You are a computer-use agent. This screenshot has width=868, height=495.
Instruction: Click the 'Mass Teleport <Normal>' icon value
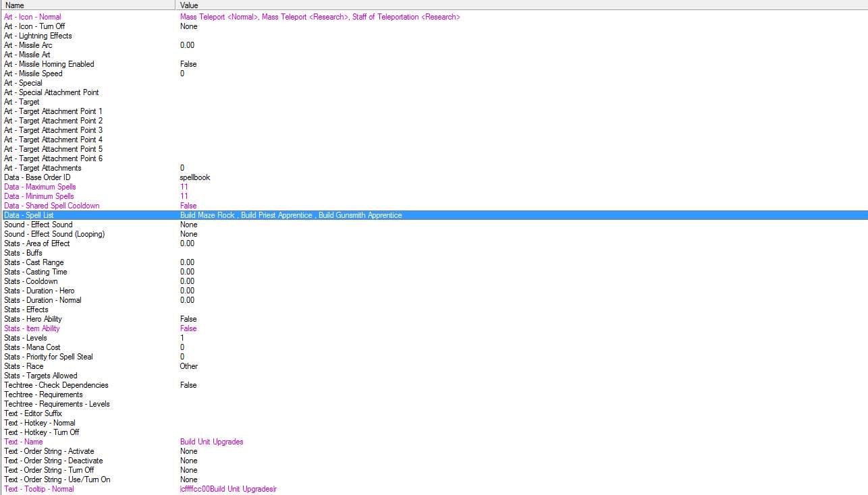click(219, 17)
